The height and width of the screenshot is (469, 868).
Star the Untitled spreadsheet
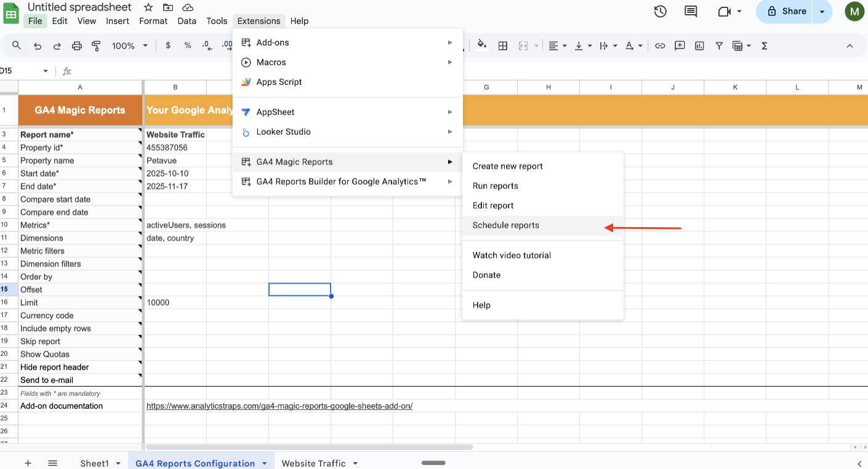(x=148, y=7)
